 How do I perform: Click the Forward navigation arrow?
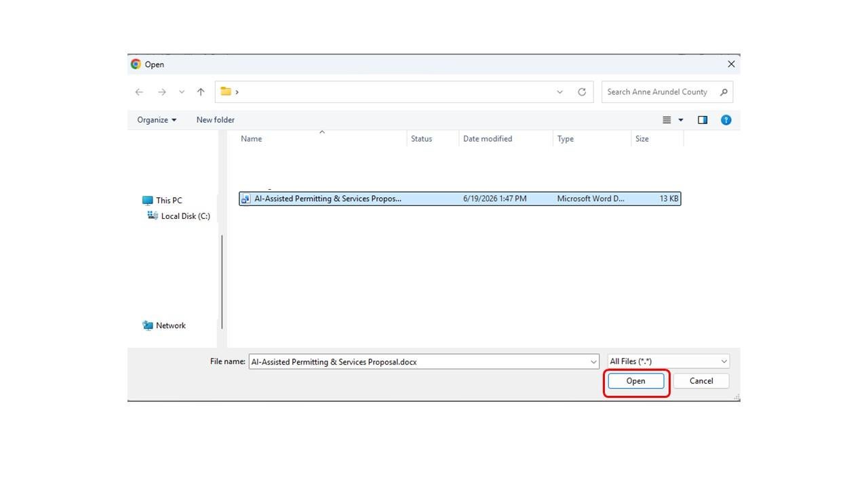[161, 92]
